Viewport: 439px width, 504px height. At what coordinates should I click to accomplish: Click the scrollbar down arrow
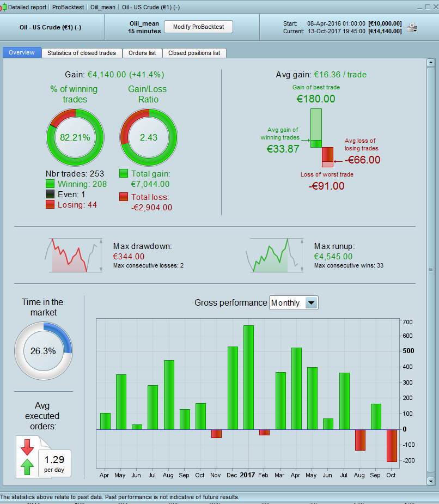[431, 481]
